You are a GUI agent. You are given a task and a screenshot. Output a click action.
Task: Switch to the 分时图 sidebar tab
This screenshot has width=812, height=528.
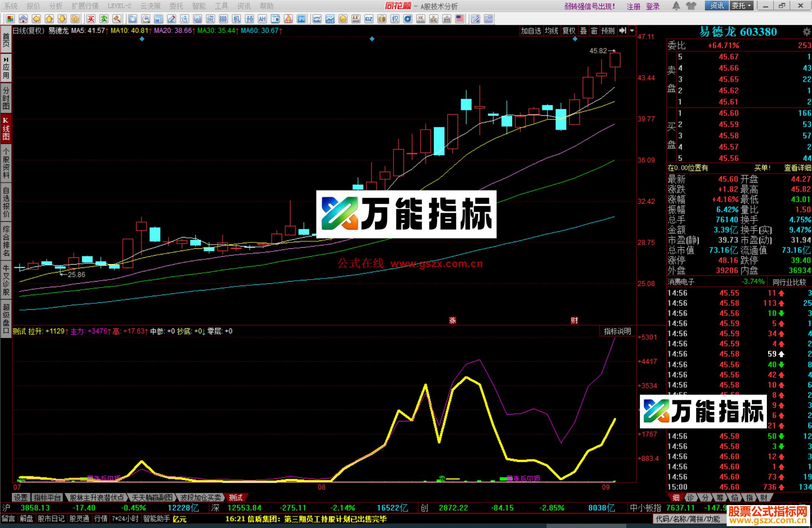tap(5, 97)
